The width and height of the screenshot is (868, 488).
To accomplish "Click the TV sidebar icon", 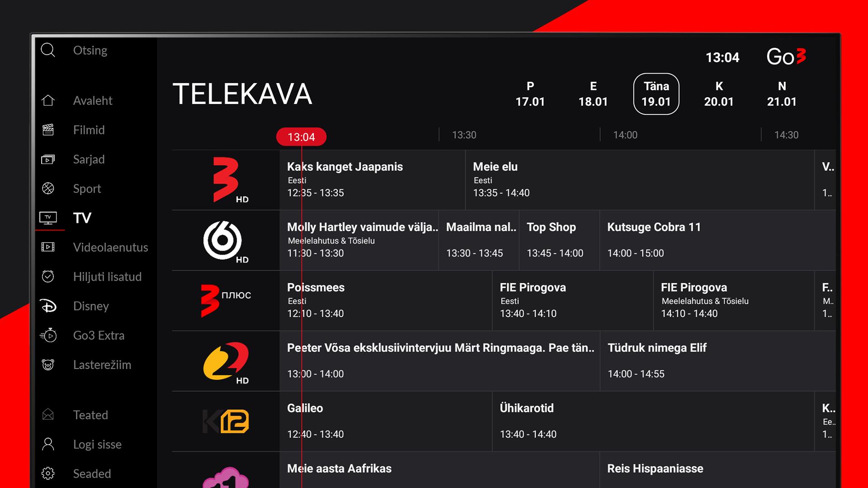I will 49,217.
